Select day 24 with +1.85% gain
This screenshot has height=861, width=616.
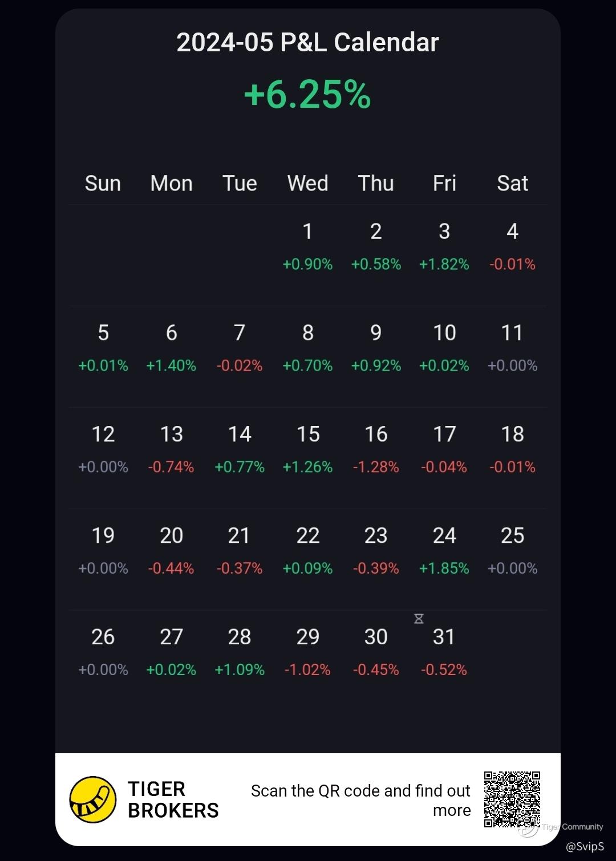[x=444, y=551]
